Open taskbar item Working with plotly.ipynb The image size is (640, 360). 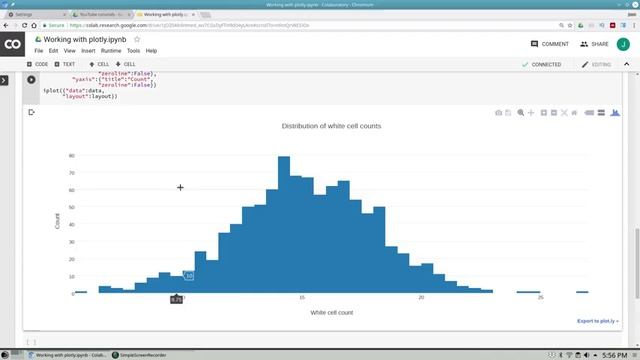[67, 355]
